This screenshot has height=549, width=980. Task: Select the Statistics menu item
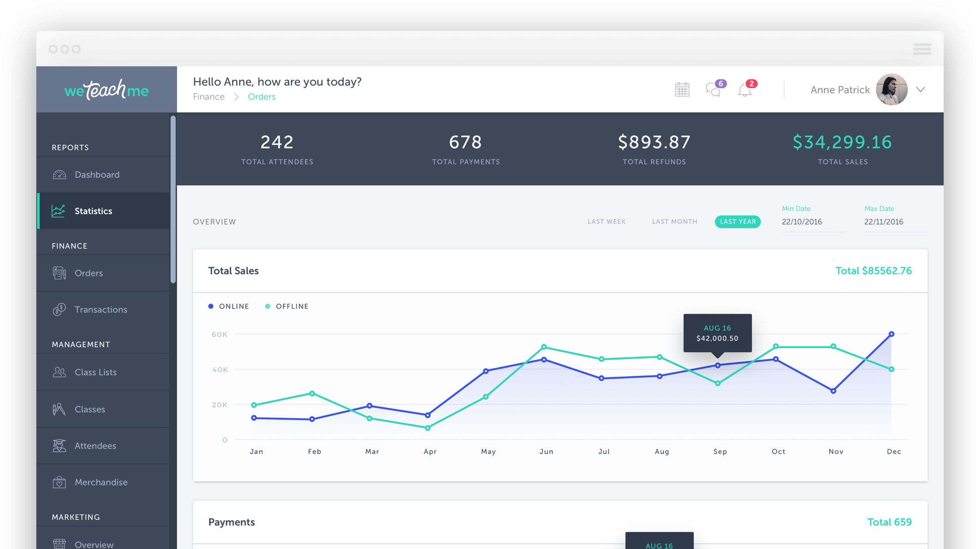pyautogui.click(x=104, y=211)
